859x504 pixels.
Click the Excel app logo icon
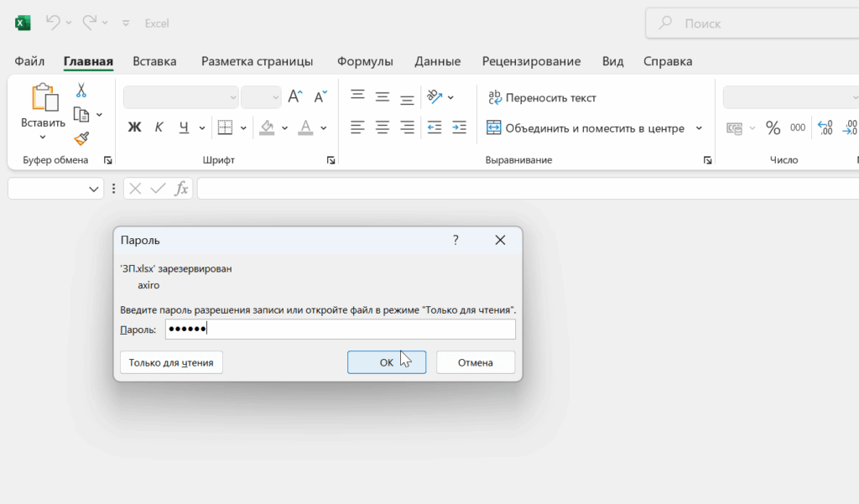click(23, 23)
